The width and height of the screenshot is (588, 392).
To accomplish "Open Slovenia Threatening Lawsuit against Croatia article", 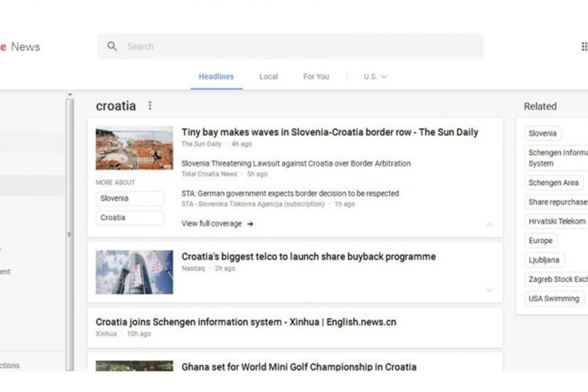I will 296,164.
